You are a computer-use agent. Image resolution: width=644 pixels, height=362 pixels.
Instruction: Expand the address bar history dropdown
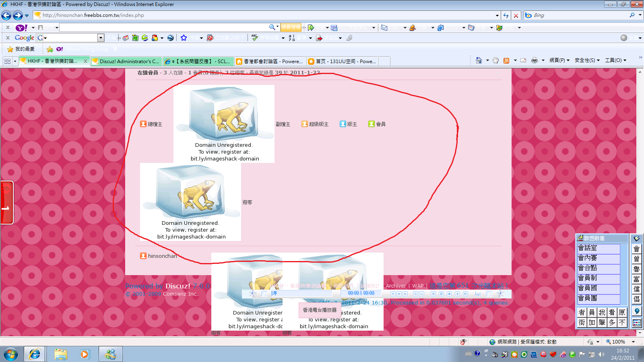[497, 15]
